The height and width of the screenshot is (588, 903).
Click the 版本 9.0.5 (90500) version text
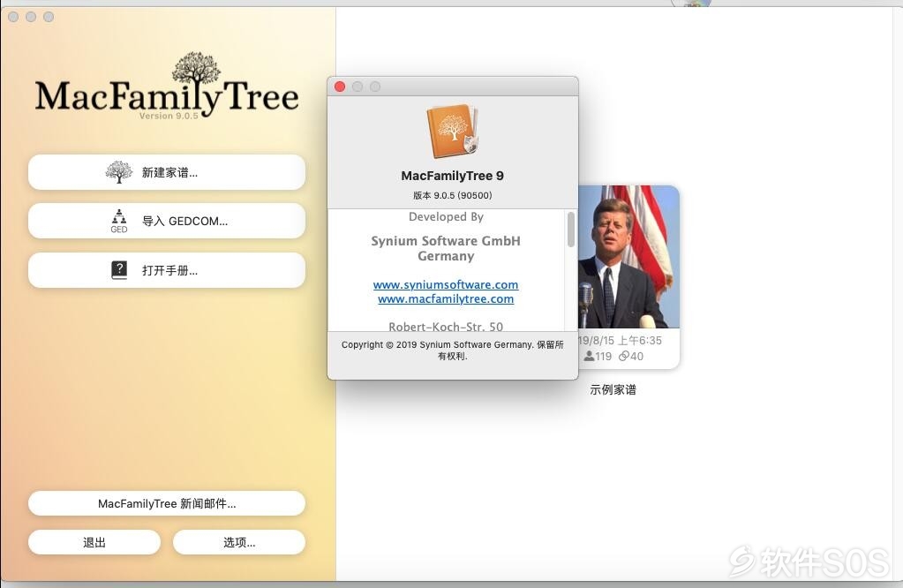coord(453,195)
